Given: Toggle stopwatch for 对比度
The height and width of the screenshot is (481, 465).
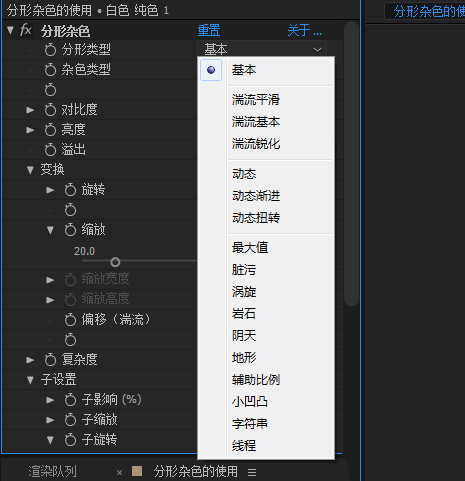Looking at the screenshot, I should (50, 110).
